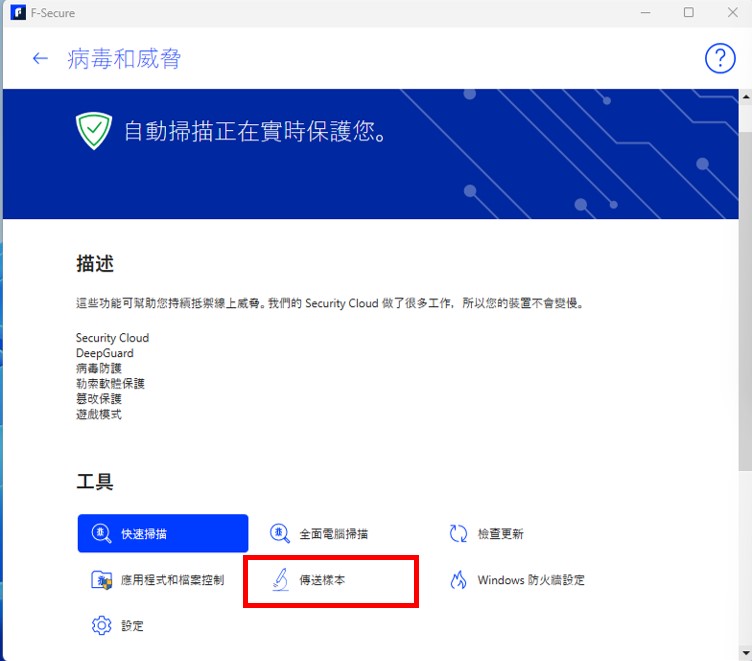Minimize the F-Secure window
752x661 pixels.
tap(646, 12)
